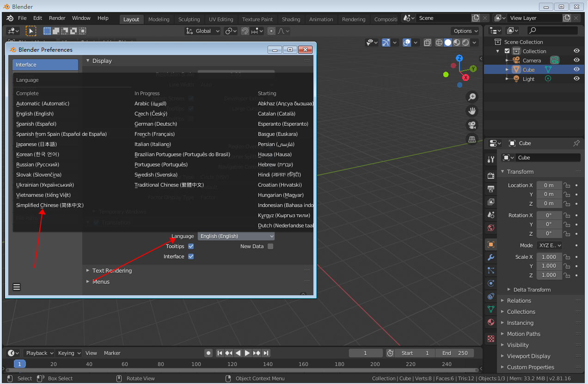Expand the Delta Transform panel
The width and height of the screenshot is (588, 384).
(x=532, y=290)
